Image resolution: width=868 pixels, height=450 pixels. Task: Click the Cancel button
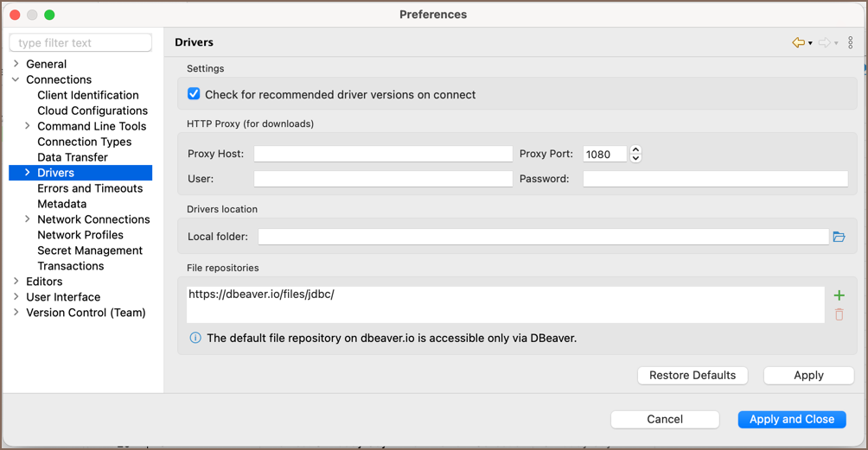pos(665,419)
